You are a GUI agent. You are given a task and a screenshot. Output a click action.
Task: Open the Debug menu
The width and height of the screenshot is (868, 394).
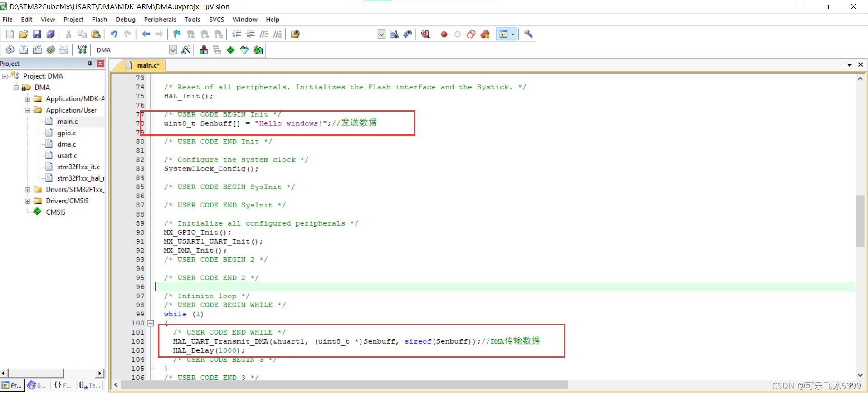[x=126, y=20]
